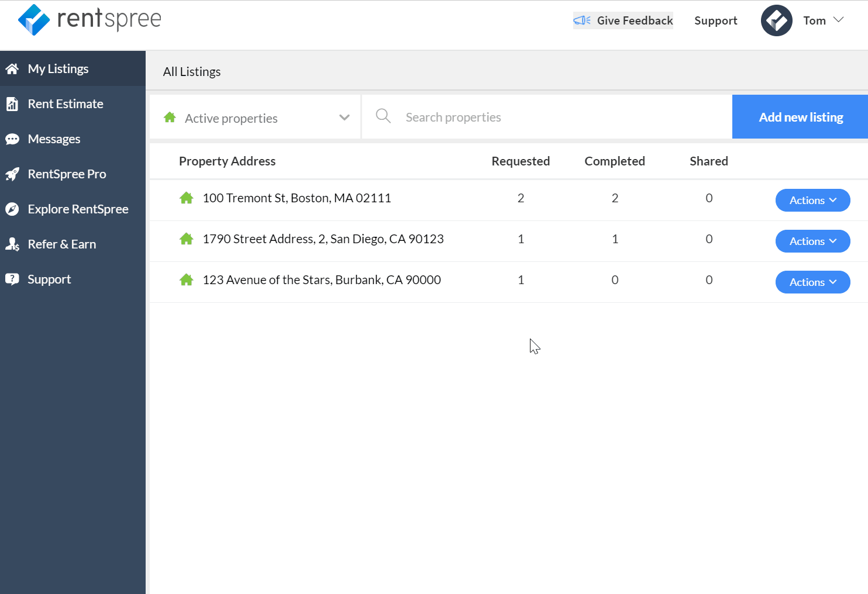Click house icon for 123 Avenue of Stars
This screenshot has height=594, width=868.
click(187, 280)
